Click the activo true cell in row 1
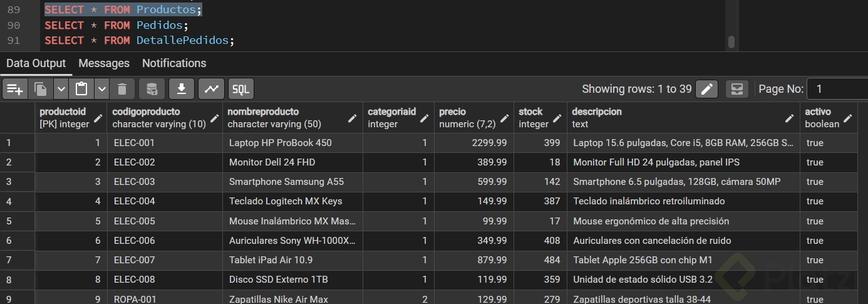The width and height of the screenshot is (868, 304). coord(829,143)
